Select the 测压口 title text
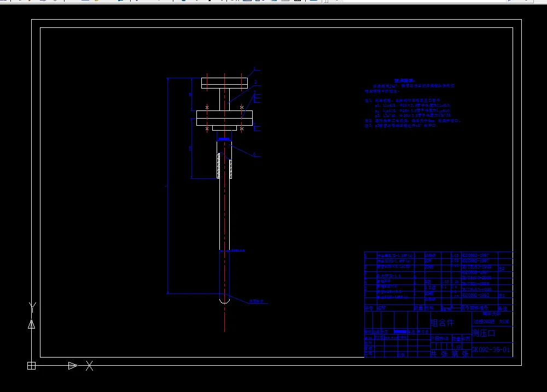The height and width of the screenshot is (392, 547). pos(484,333)
